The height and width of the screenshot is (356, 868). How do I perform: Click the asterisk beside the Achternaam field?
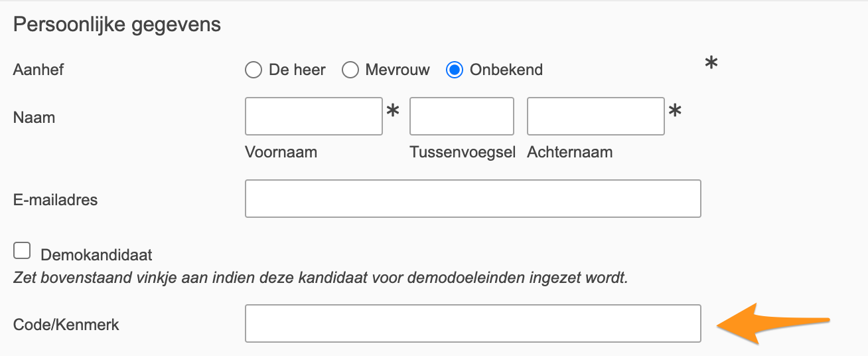click(x=675, y=112)
